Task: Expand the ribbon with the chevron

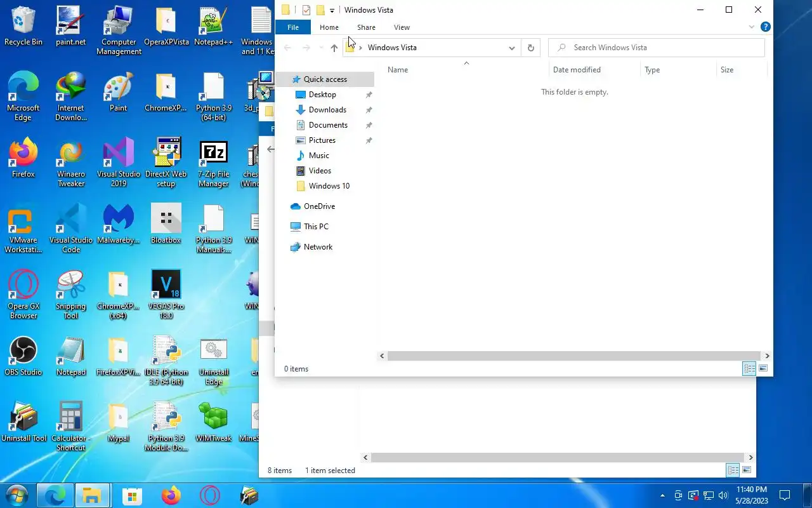Action: (x=752, y=27)
